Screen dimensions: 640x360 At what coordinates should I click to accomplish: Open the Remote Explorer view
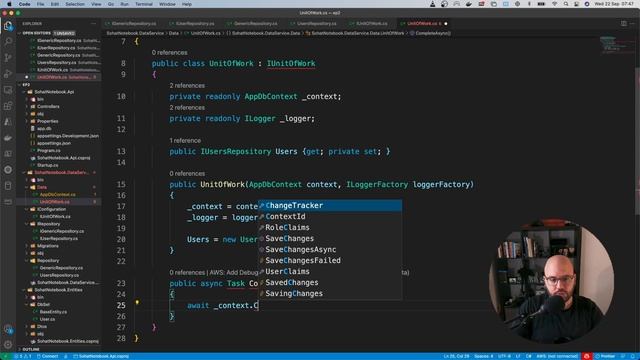pos(8,90)
